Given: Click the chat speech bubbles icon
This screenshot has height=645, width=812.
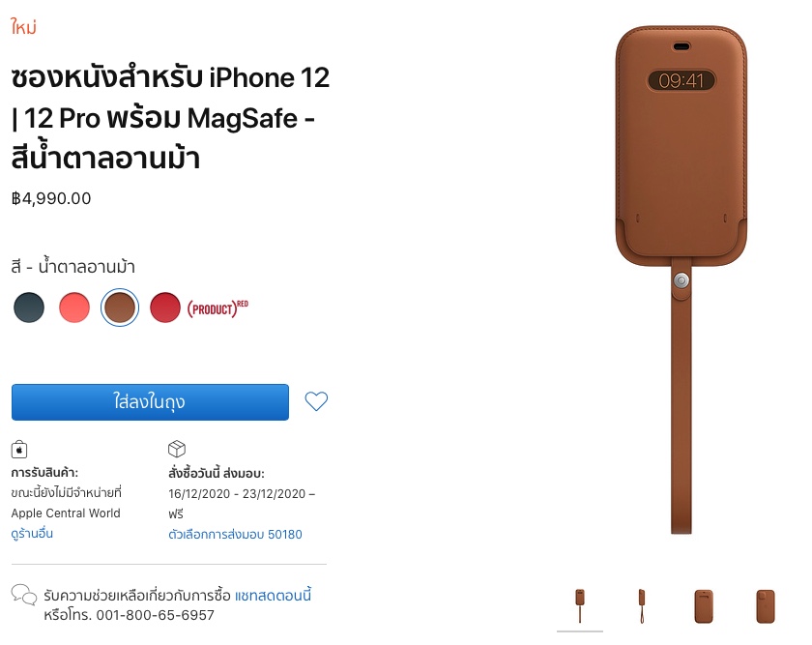Looking at the screenshot, I should 24,595.
